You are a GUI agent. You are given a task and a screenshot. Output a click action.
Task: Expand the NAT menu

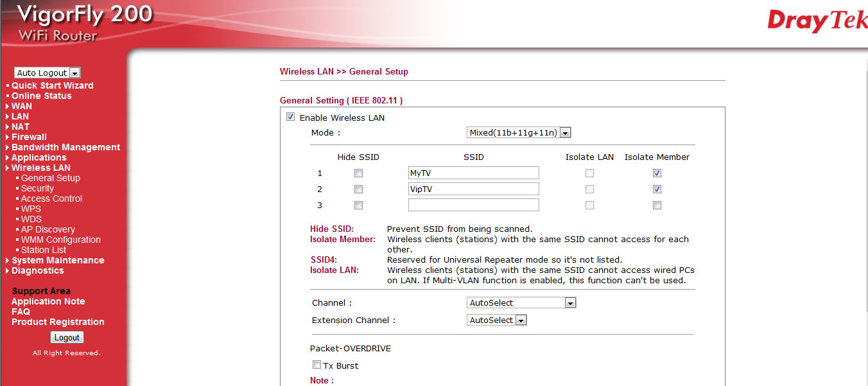tap(20, 127)
